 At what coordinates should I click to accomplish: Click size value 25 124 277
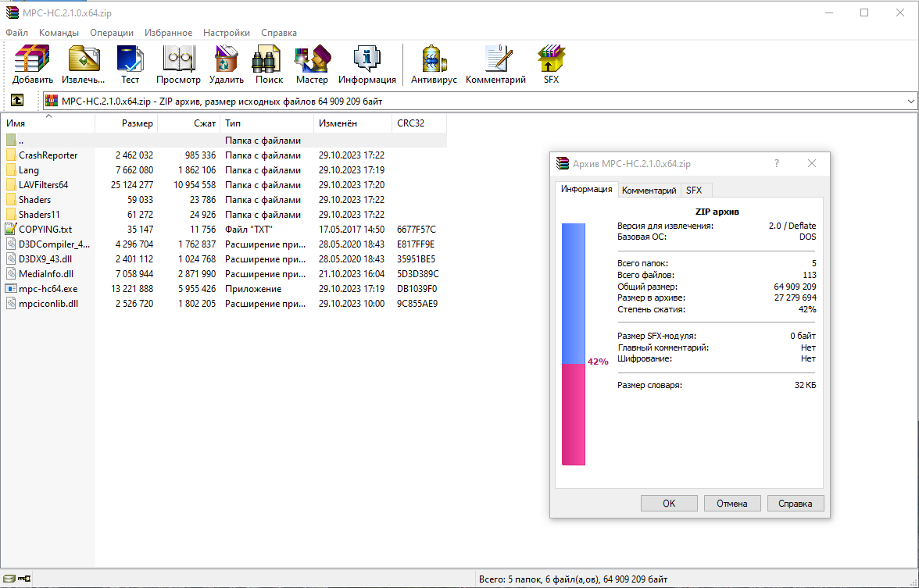132,184
